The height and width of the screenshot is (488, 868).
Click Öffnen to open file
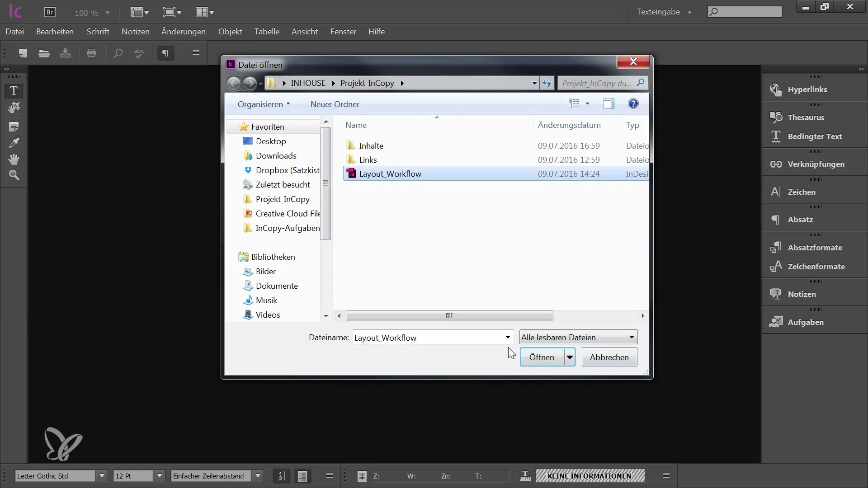(x=541, y=357)
